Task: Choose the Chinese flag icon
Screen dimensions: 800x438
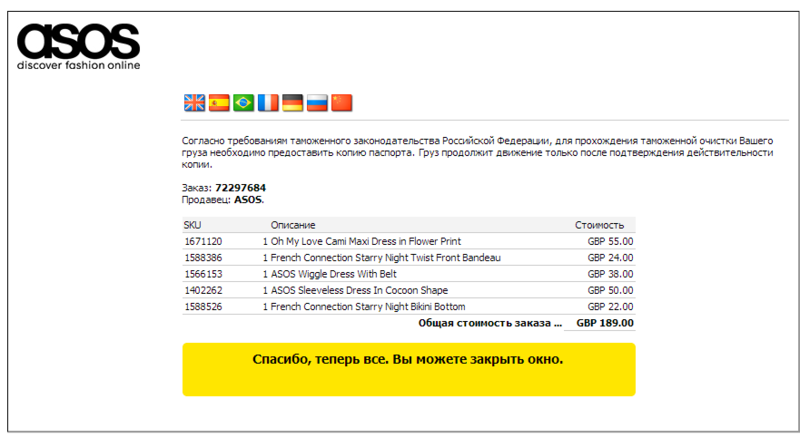Action: [341, 103]
